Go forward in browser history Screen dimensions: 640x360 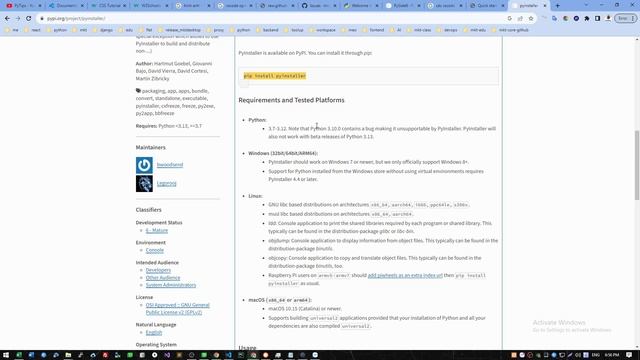pos(18,18)
